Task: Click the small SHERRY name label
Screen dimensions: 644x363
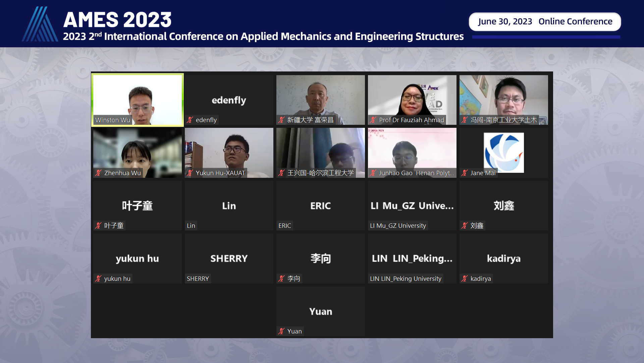Action: 198,278
